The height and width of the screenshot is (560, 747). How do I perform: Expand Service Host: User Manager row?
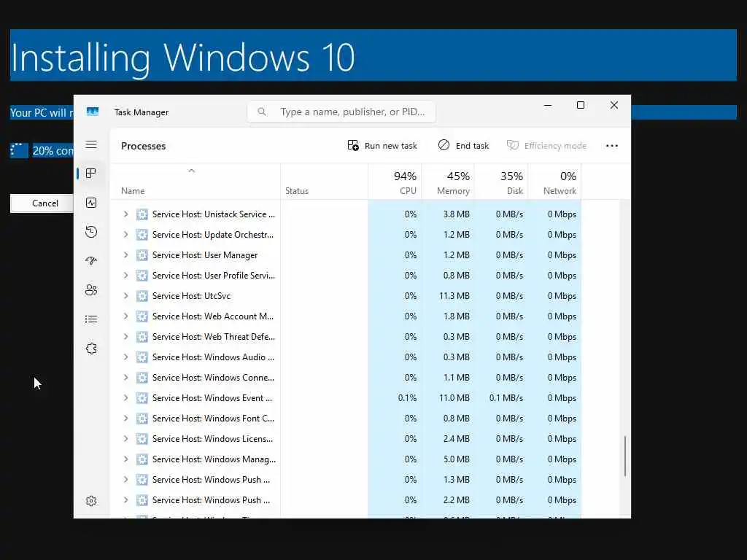tap(125, 255)
